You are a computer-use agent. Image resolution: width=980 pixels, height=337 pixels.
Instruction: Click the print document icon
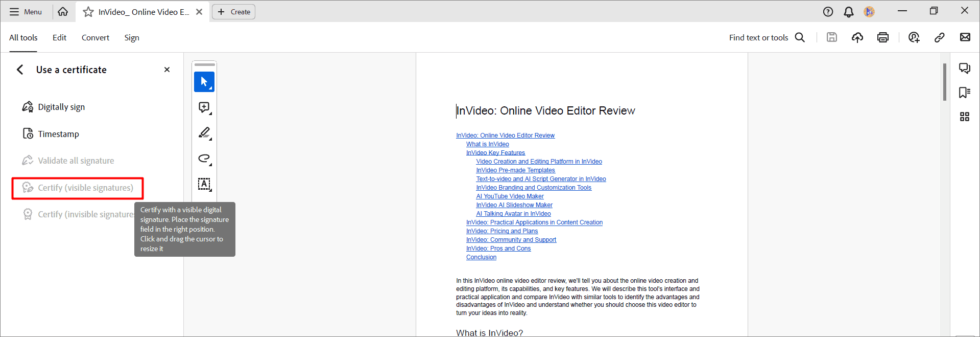883,37
